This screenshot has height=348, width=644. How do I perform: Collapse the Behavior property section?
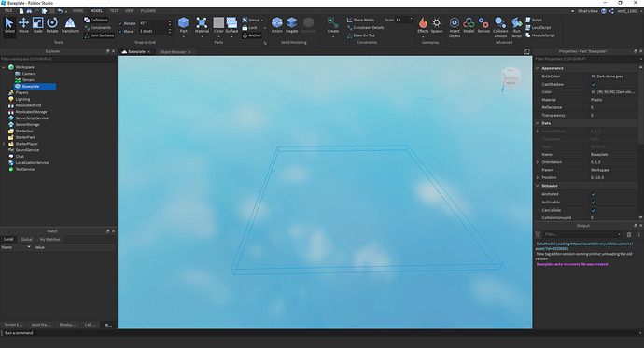538,186
